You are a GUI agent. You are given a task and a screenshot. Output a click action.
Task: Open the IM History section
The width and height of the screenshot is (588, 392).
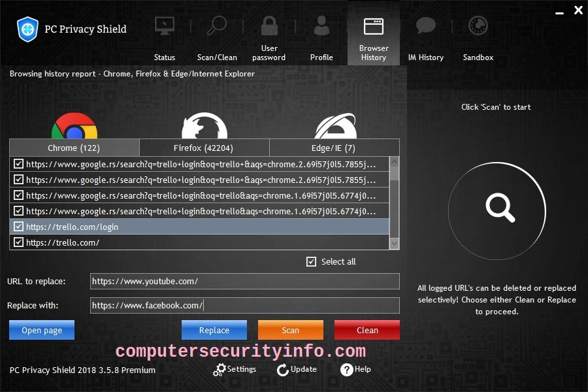point(425,39)
